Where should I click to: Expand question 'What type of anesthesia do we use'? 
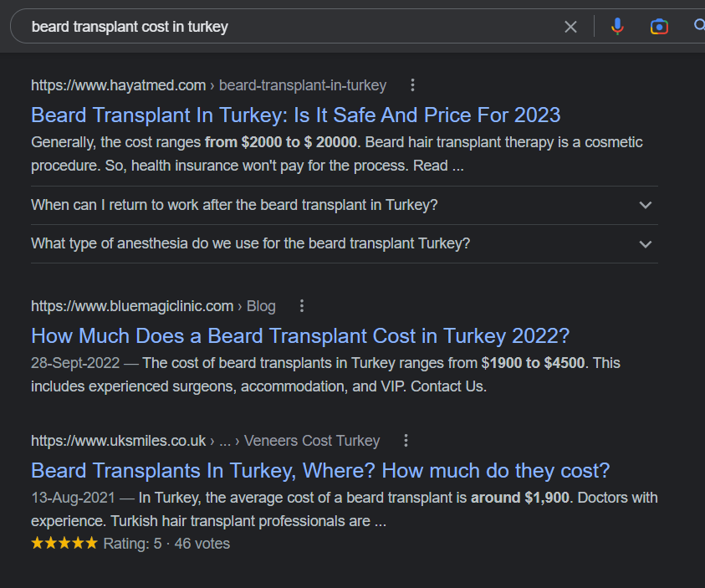click(250, 244)
